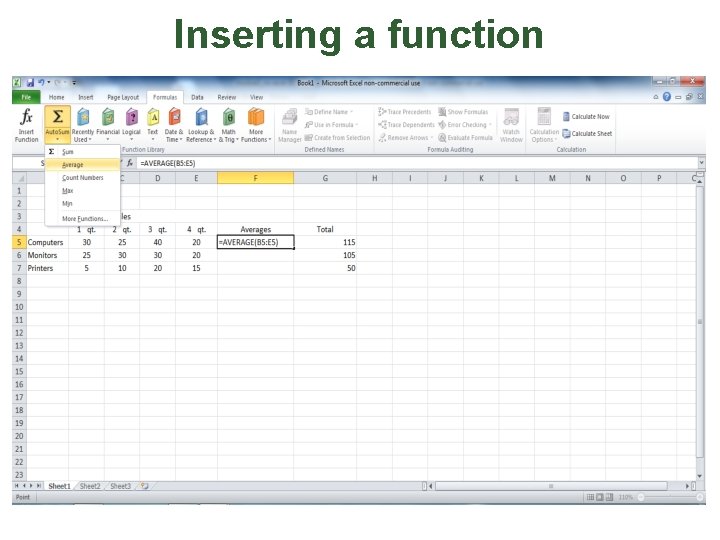
Task: Click the Printers cell in row 7
Action: (47, 268)
